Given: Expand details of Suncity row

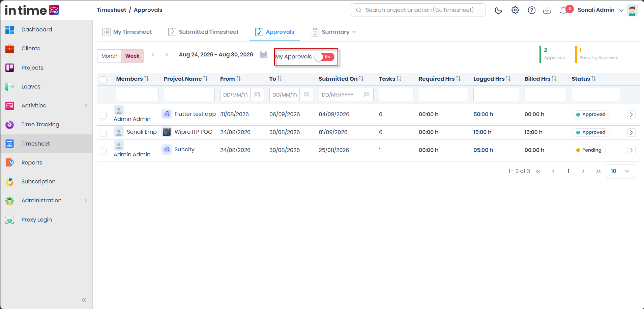Looking at the screenshot, I should click(x=631, y=150).
